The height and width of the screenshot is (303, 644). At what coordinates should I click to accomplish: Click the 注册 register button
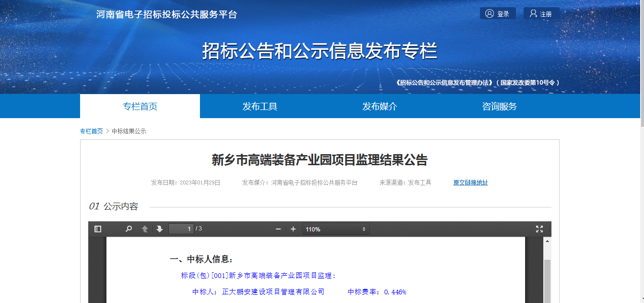point(541,14)
